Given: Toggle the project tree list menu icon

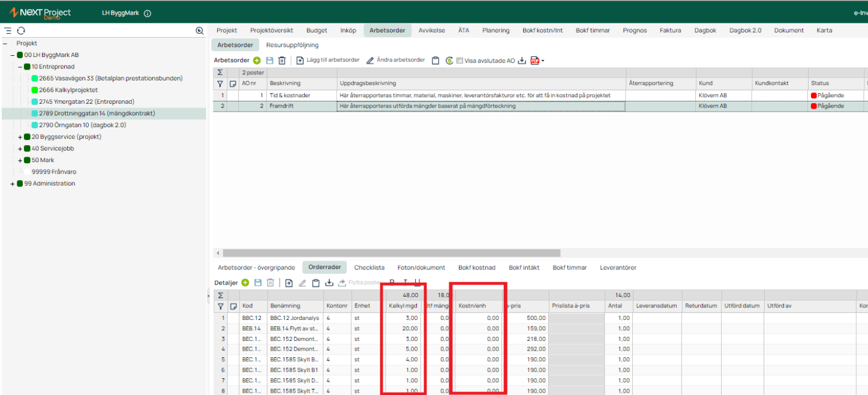Looking at the screenshot, I should point(8,31).
